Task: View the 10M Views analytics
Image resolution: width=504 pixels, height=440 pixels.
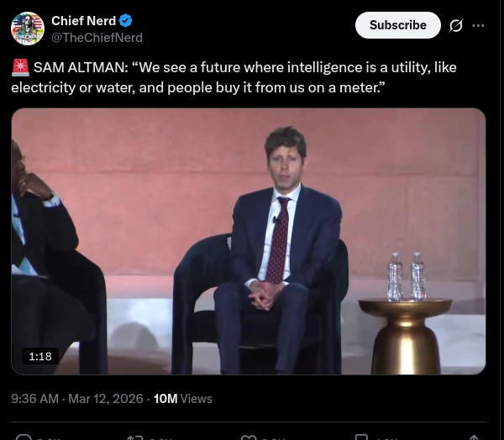Action: pyautogui.click(x=182, y=399)
